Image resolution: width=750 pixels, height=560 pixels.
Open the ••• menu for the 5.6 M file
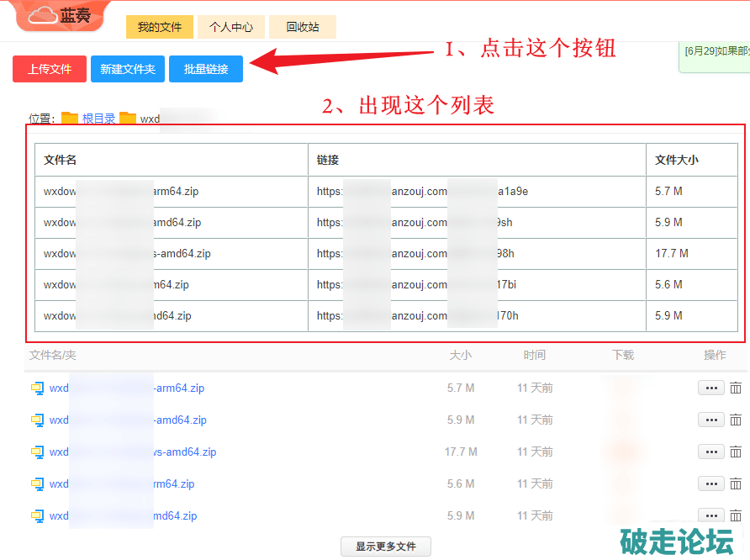point(710,484)
